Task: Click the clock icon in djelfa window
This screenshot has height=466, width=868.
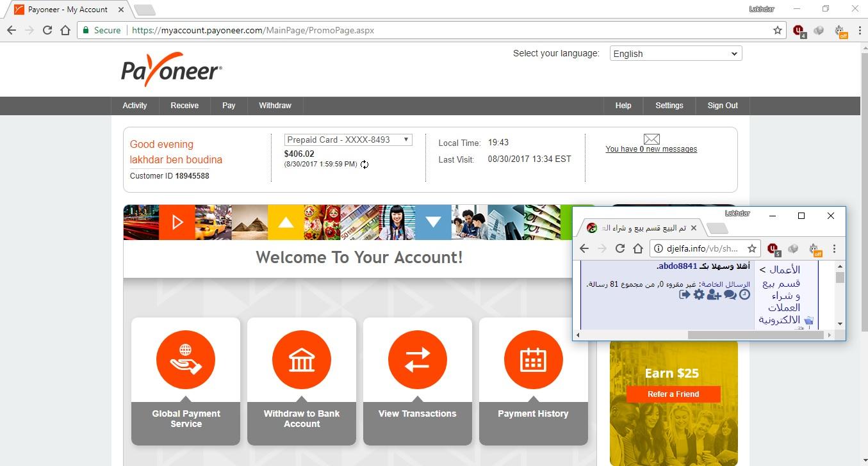Action: pyautogui.click(x=744, y=294)
